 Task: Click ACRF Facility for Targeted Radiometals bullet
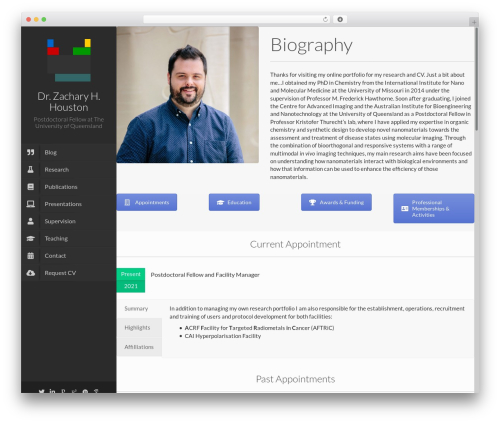click(259, 328)
